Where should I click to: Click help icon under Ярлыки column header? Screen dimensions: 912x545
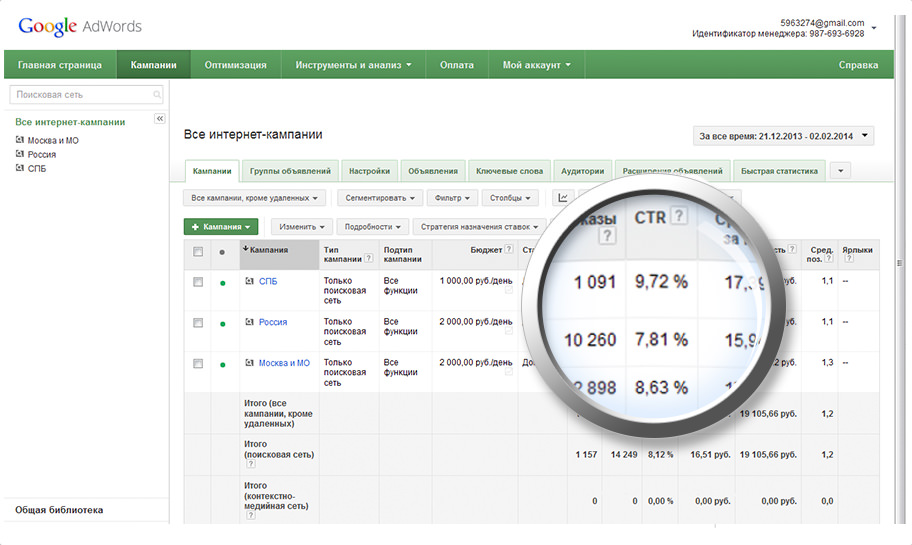pos(849,258)
